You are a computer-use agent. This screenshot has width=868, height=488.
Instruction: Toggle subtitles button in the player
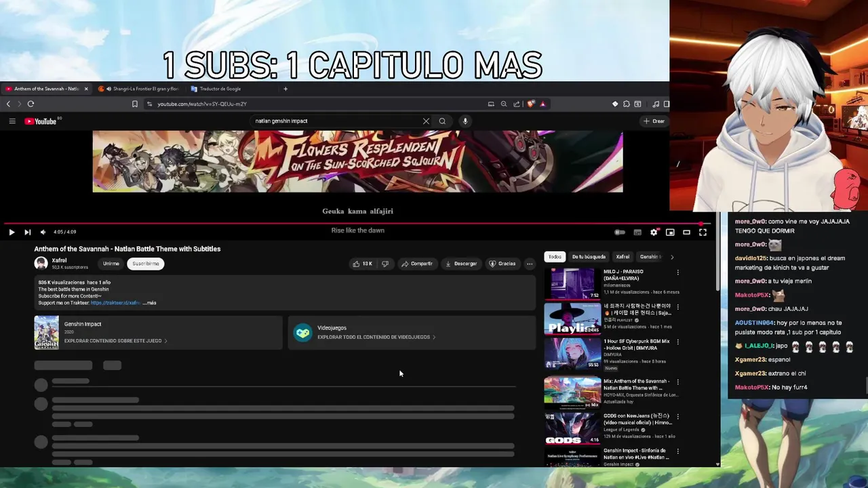(637, 232)
